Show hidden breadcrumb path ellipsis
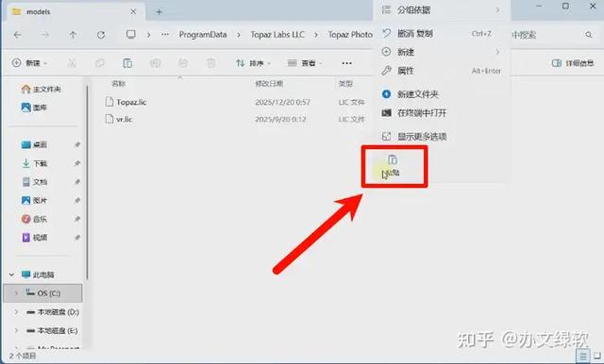This screenshot has height=364, width=604. click(x=165, y=35)
